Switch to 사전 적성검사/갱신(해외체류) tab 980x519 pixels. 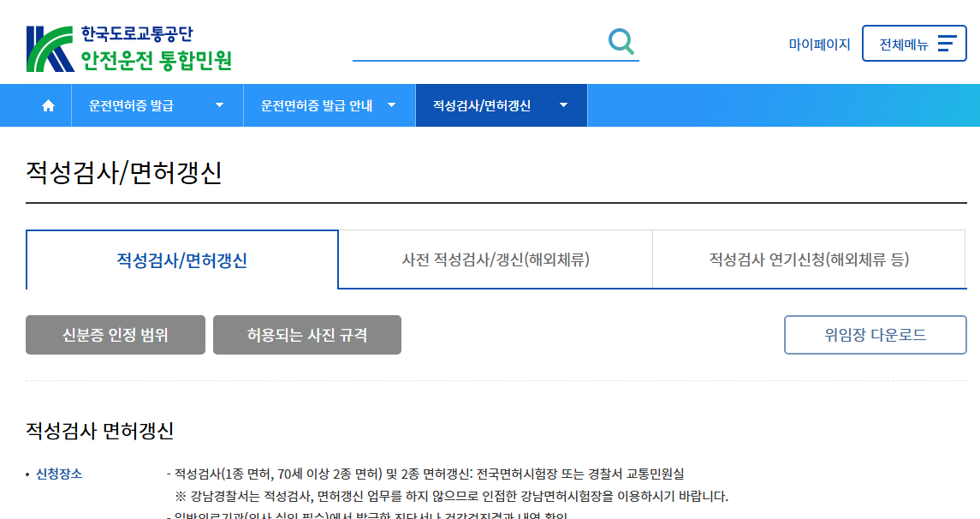pos(496,259)
